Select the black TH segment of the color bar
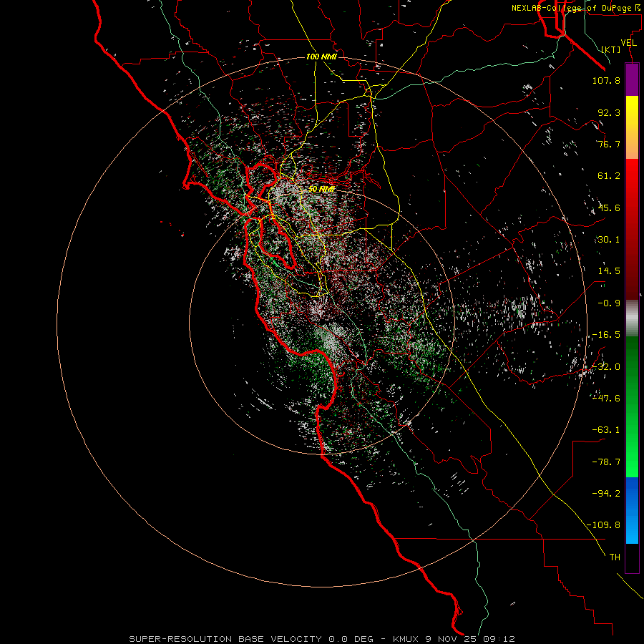The image size is (644, 644). 632,558
